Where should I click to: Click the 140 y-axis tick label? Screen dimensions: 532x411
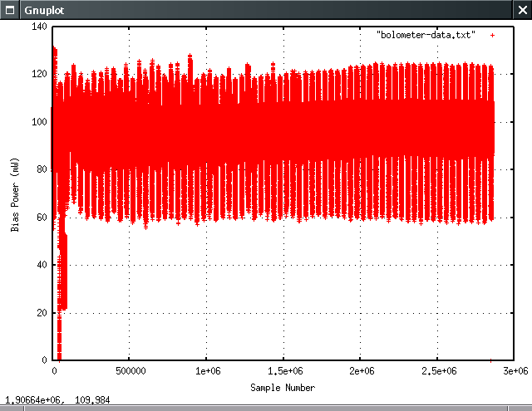tap(40, 27)
